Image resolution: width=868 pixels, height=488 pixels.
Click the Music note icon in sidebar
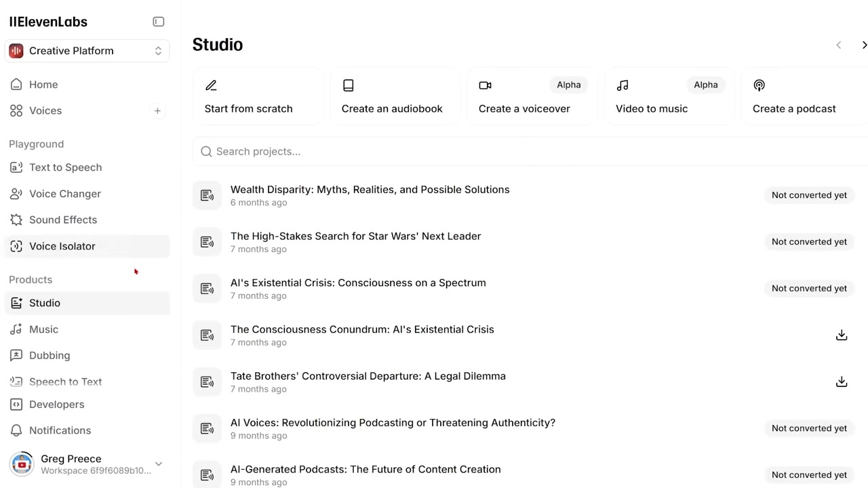point(16,329)
